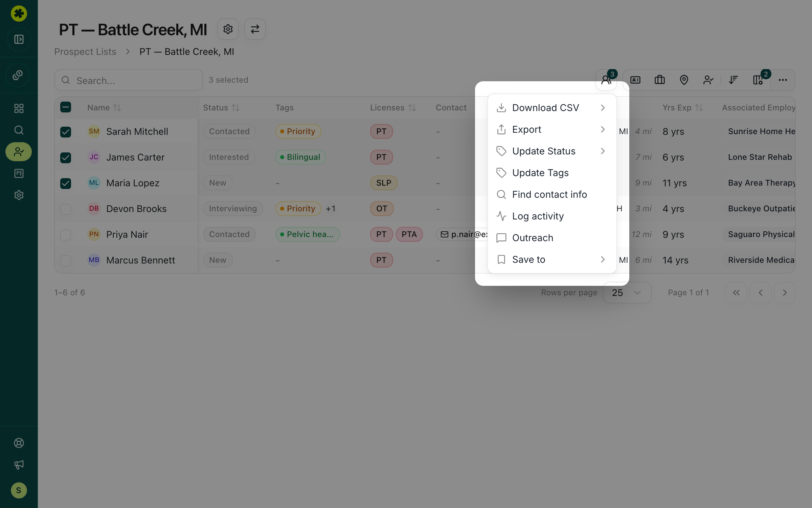
Task: Click Marcus Bennett's name
Action: (140, 260)
